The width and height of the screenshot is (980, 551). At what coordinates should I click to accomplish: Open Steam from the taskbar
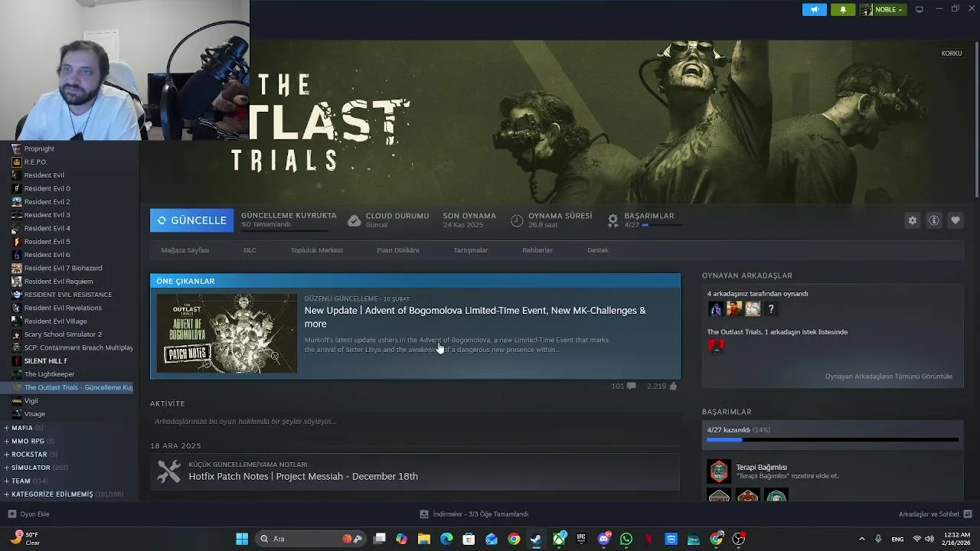pyautogui.click(x=536, y=539)
